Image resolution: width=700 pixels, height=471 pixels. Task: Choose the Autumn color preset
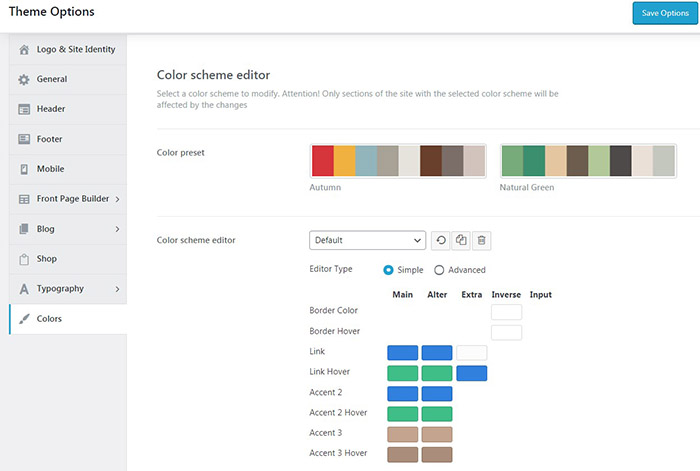[x=397, y=161]
